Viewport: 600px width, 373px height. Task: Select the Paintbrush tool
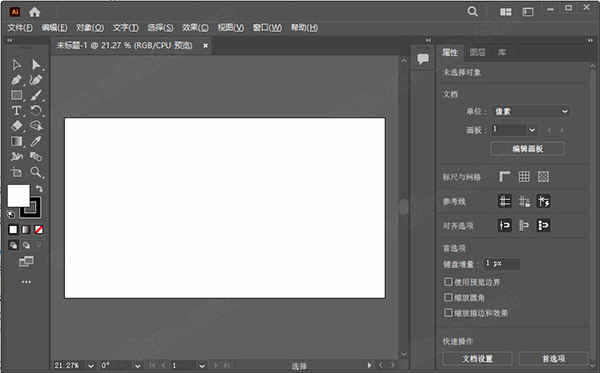click(x=36, y=95)
